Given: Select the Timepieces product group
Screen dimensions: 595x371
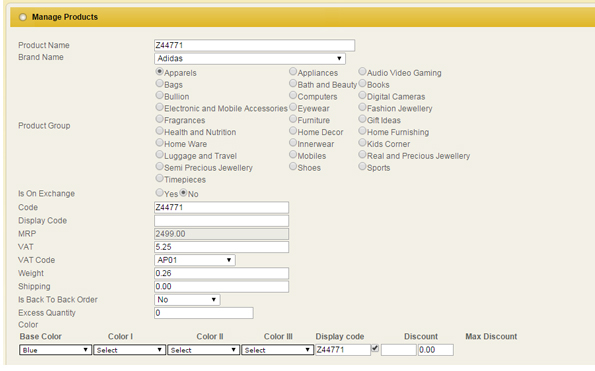Looking at the screenshot, I should (x=159, y=178).
